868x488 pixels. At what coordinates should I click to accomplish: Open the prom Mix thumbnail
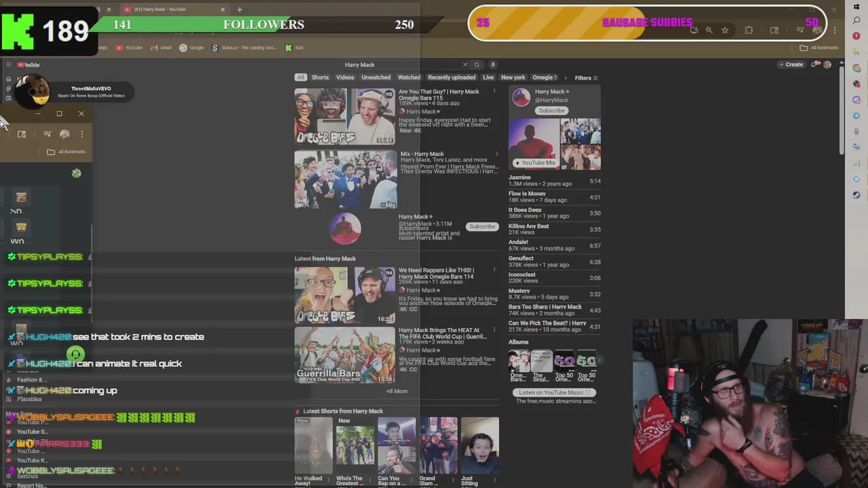tap(344, 179)
